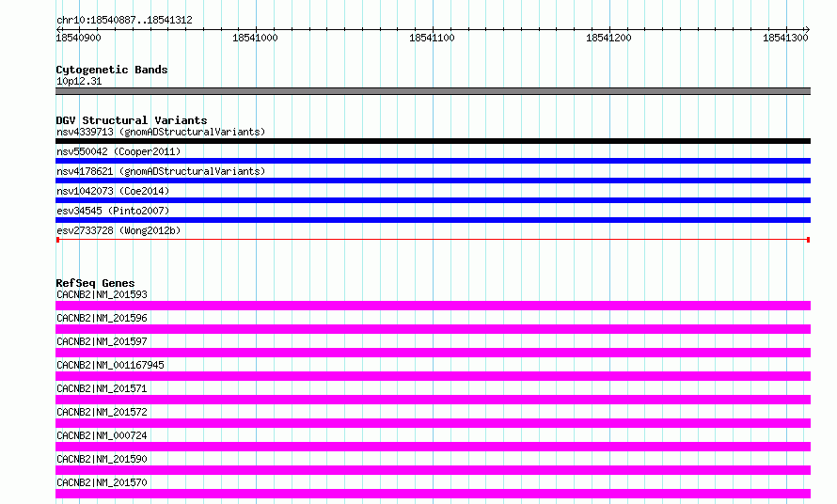Image resolution: width=837 pixels, height=504 pixels.
Task: Click the 18541300 ruler coordinate
Action: point(785,38)
